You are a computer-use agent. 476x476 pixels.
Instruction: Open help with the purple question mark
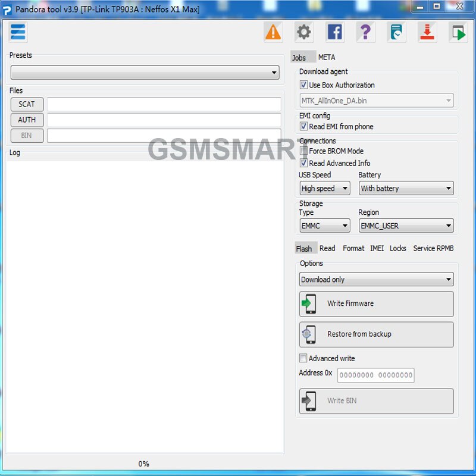365,32
